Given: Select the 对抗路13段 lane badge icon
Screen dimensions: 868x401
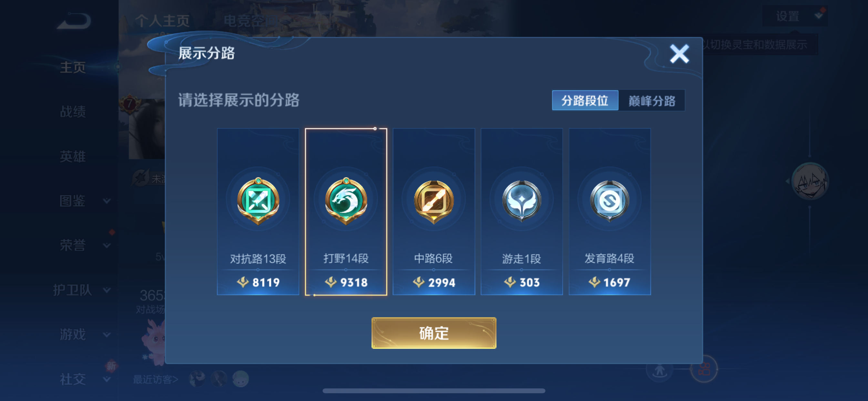Looking at the screenshot, I should coord(258,201).
